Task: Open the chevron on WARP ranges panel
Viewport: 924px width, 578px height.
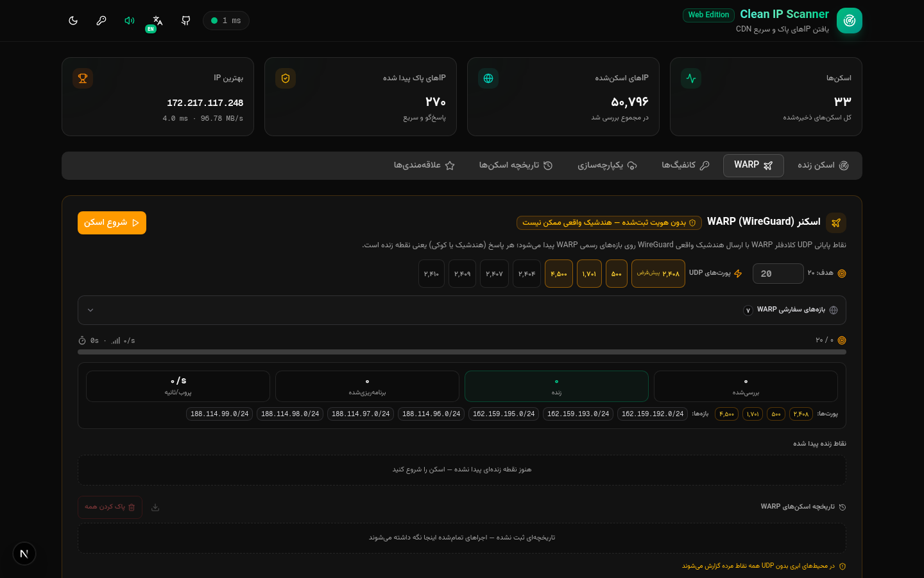Action: click(90, 310)
